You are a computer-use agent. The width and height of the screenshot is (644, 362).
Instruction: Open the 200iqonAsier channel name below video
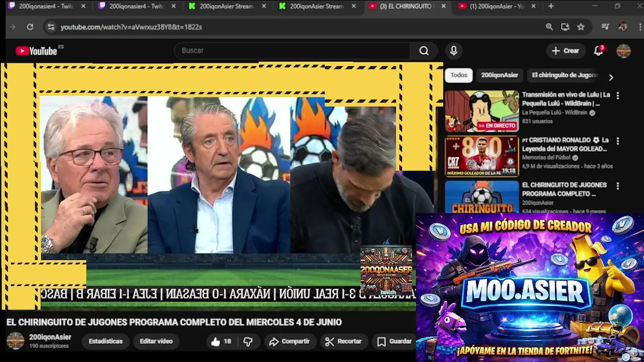(x=50, y=337)
